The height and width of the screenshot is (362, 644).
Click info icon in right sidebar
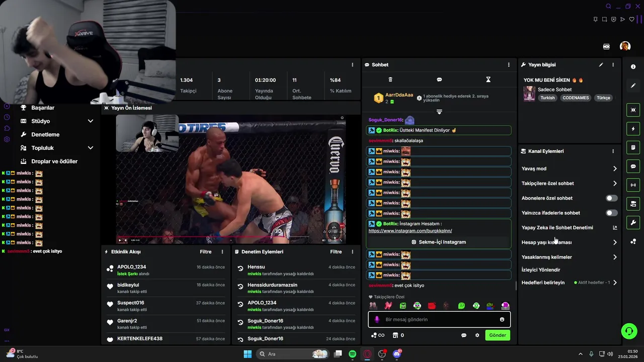633,67
